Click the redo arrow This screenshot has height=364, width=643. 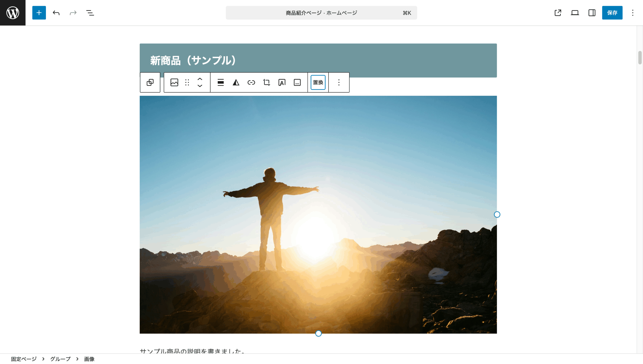(x=73, y=13)
